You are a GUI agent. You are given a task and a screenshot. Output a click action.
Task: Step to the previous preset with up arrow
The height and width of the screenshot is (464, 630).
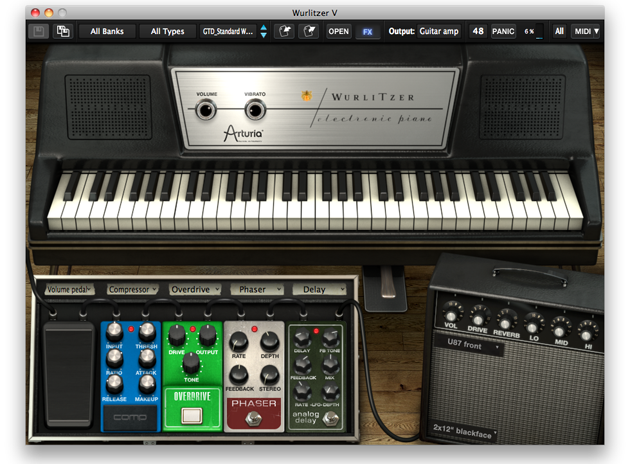264,27
